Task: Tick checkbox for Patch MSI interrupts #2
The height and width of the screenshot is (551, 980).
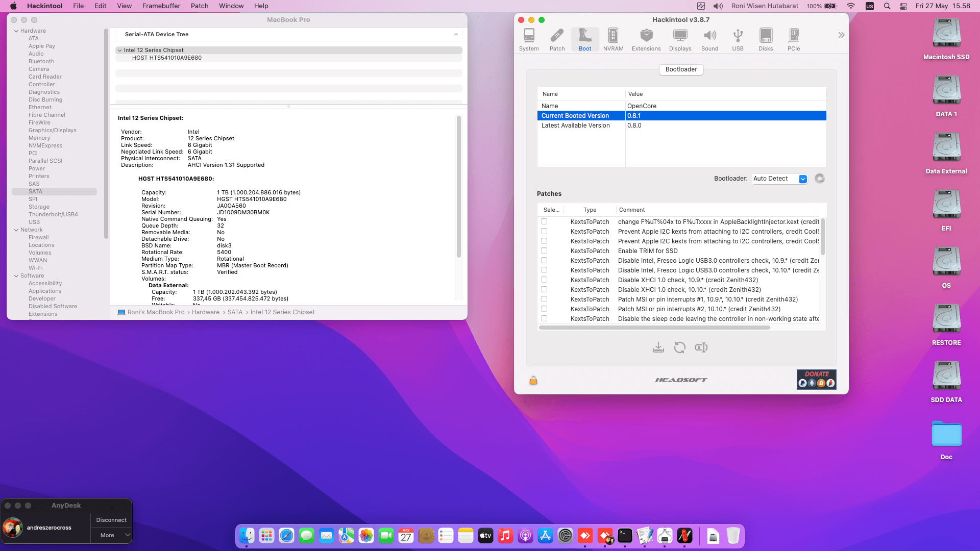Action: point(544,309)
